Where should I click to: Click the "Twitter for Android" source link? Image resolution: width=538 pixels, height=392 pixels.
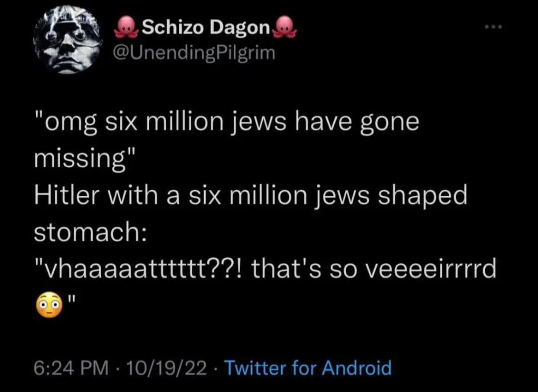(x=308, y=368)
